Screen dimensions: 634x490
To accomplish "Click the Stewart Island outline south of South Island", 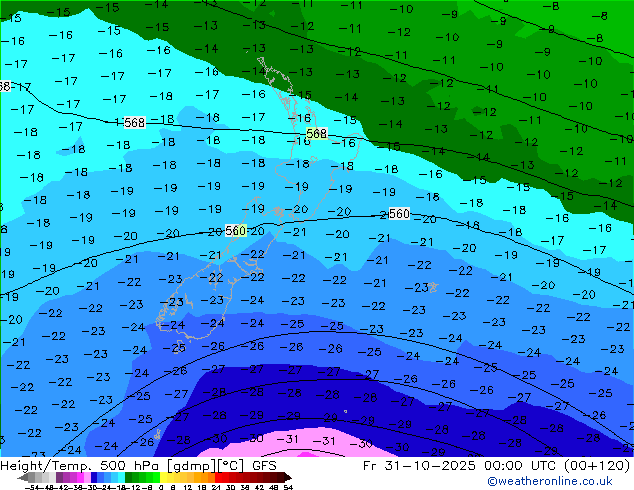I will (x=178, y=348).
